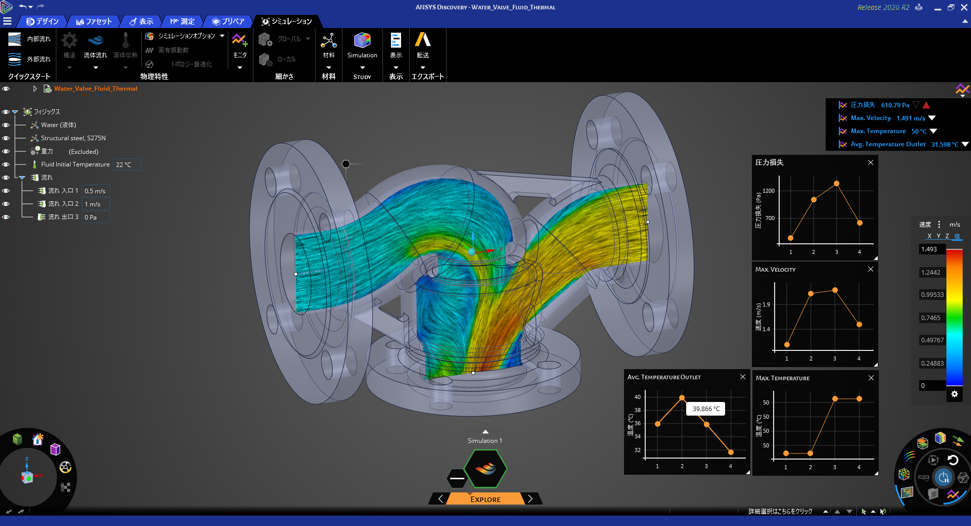Screen dimensions: 971x526
Task: Click the legend settings gear icon
Action: 954,394
